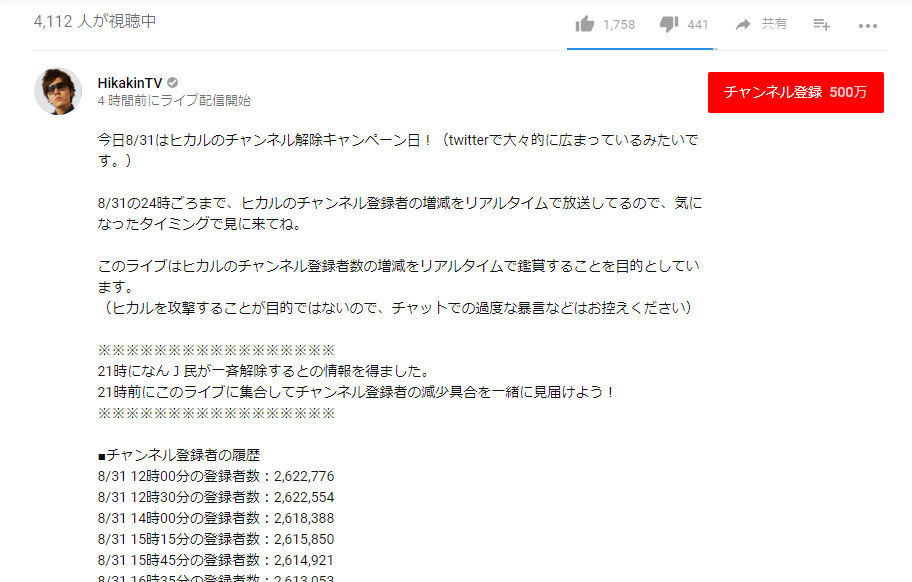Click the line starting 今日8/31はヒカルのチャンネル解除
Screen dimensions: 912x582
coord(398,140)
